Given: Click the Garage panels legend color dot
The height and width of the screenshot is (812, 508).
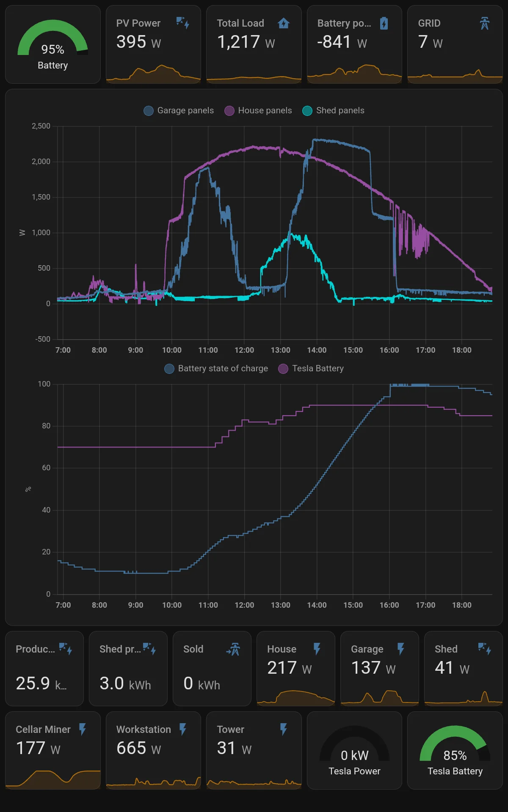Looking at the screenshot, I should tap(149, 111).
